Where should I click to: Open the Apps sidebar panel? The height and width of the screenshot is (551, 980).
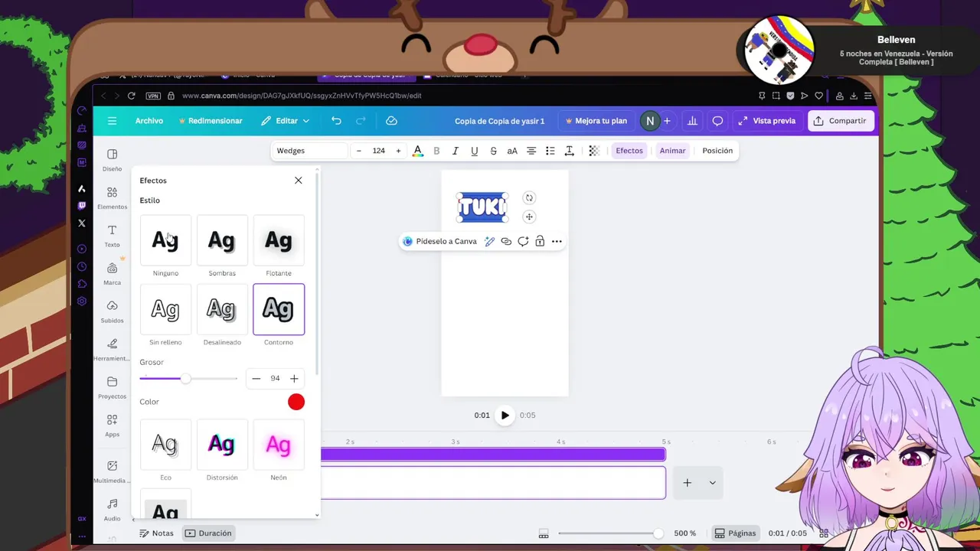pos(112,426)
